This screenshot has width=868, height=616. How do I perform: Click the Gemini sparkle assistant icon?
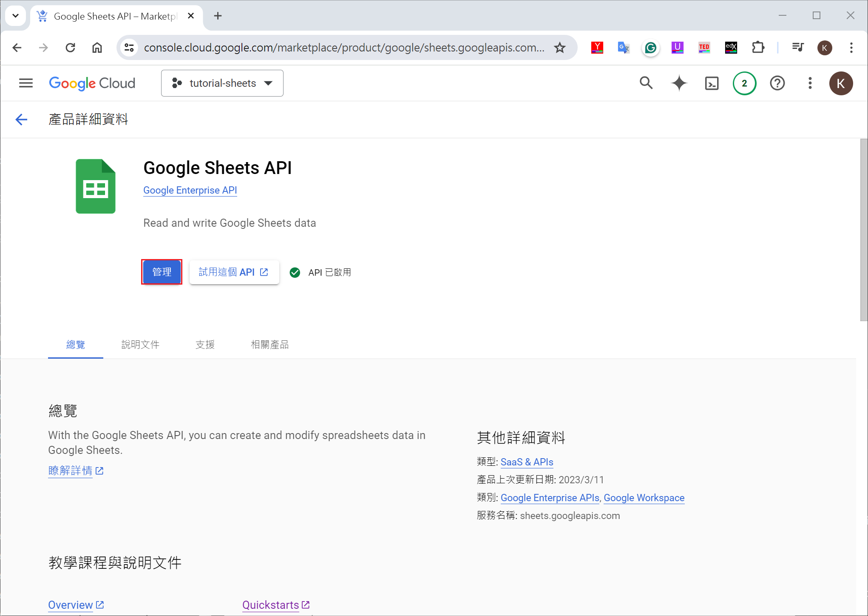pos(679,83)
